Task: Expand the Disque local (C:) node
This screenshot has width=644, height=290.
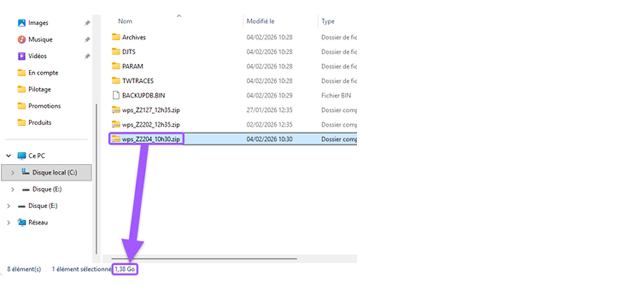Action: [x=12, y=173]
